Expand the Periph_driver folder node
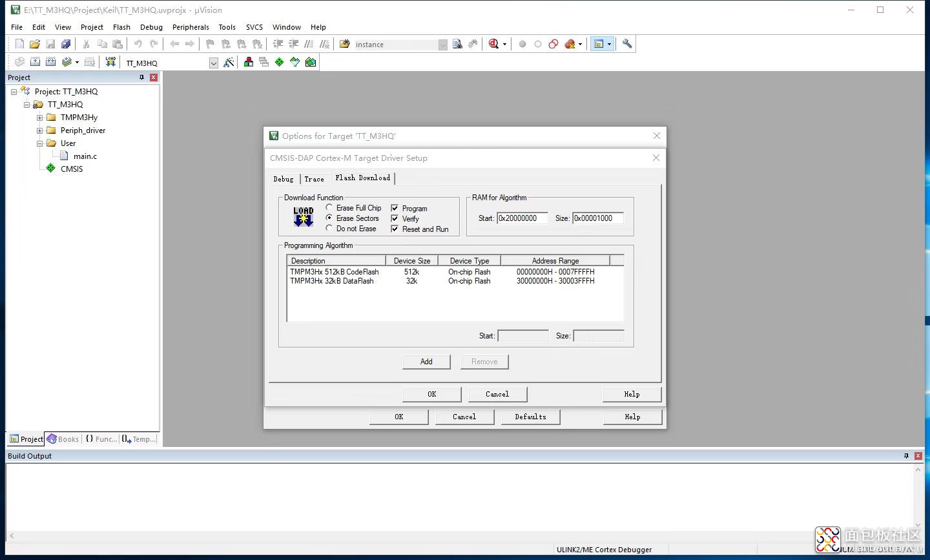This screenshot has height=560, width=930. click(x=39, y=130)
